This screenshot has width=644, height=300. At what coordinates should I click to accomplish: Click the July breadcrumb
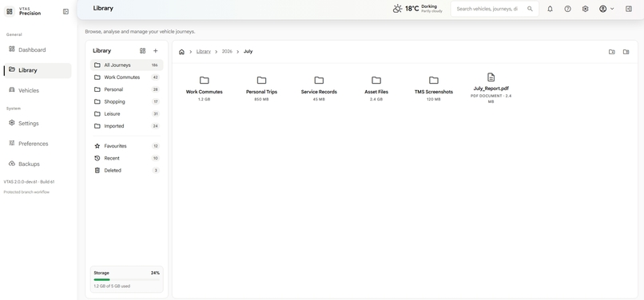(x=248, y=52)
